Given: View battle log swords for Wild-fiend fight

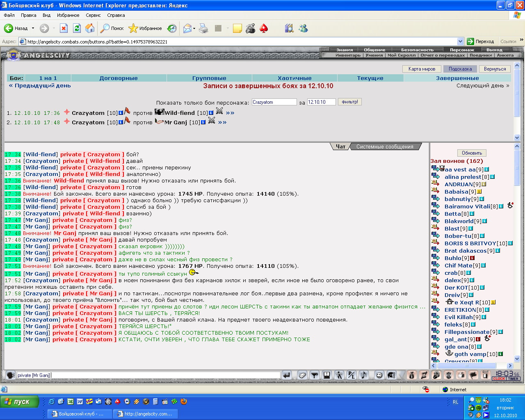Looking at the screenshot, I should (219, 111).
